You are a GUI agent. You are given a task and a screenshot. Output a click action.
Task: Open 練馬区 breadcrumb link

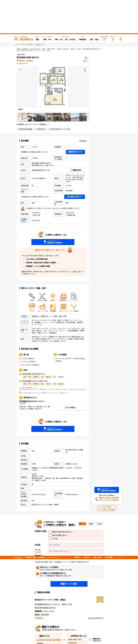(73, 49)
